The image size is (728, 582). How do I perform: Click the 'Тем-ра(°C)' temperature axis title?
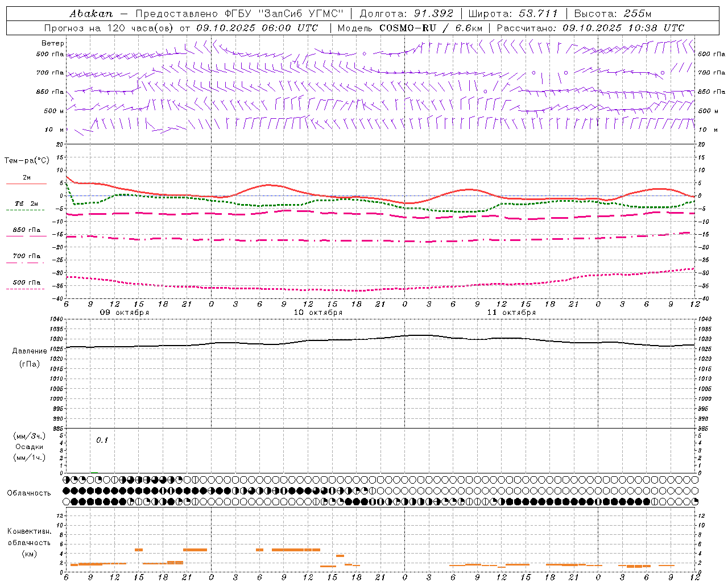click(x=27, y=161)
